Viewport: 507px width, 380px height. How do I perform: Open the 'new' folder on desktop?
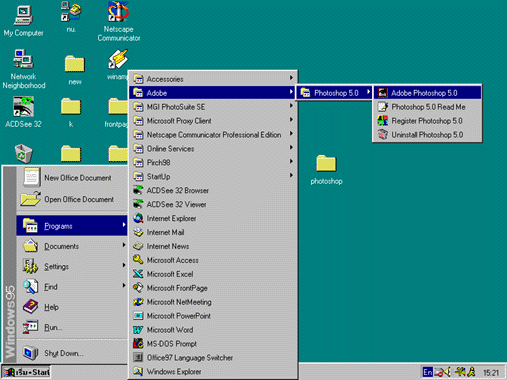pyautogui.click(x=75, y=70)
